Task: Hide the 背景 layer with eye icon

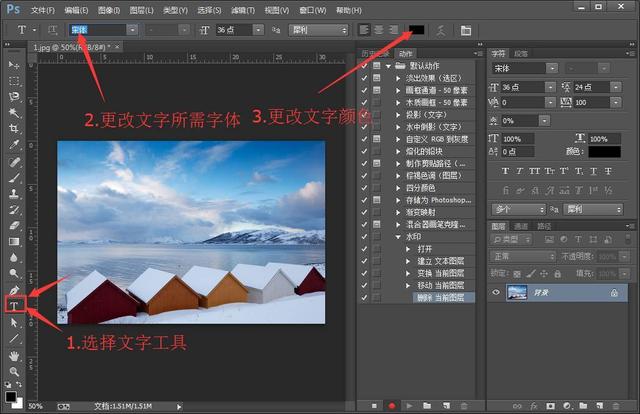Action: point(496,292)
